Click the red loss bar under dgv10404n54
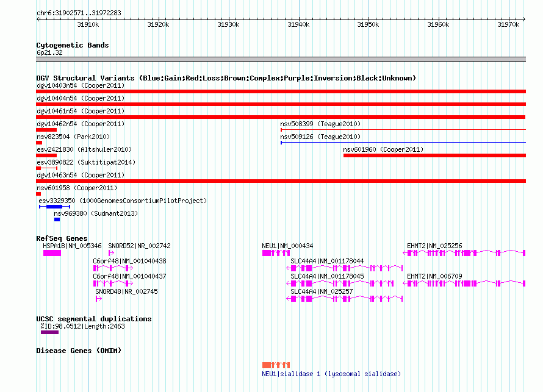This screenshot has height=392, width=543. [281, 104]
